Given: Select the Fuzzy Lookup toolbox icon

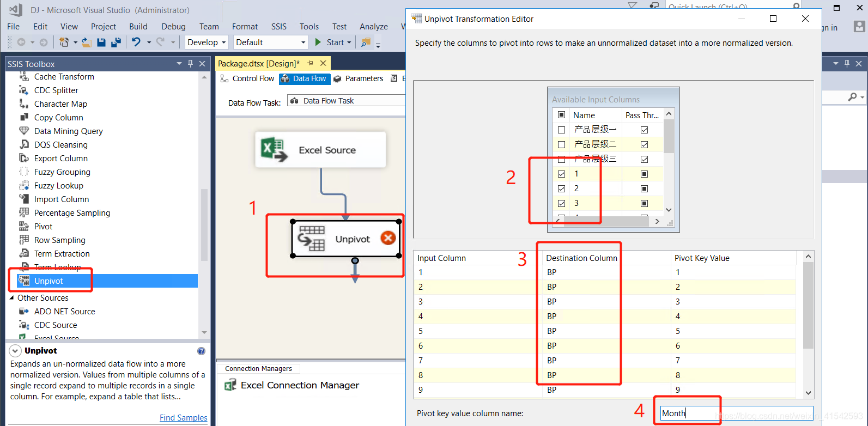Looking at the screenshot, I should (x=24, y=185).
